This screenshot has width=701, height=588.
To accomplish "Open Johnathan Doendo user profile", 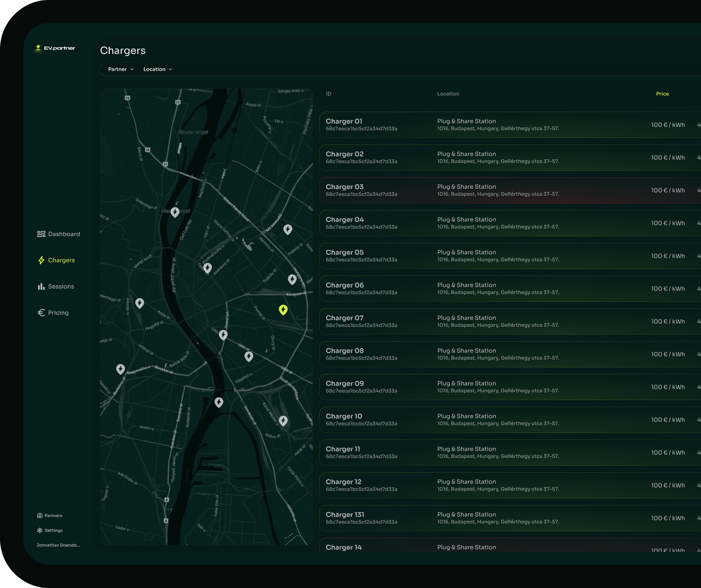I will coord(58,545).
